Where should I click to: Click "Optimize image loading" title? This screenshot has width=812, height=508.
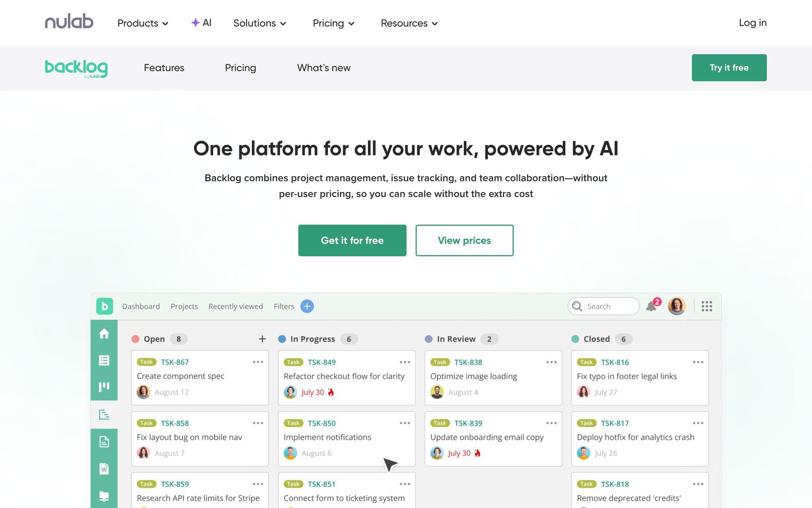[473, 376]
